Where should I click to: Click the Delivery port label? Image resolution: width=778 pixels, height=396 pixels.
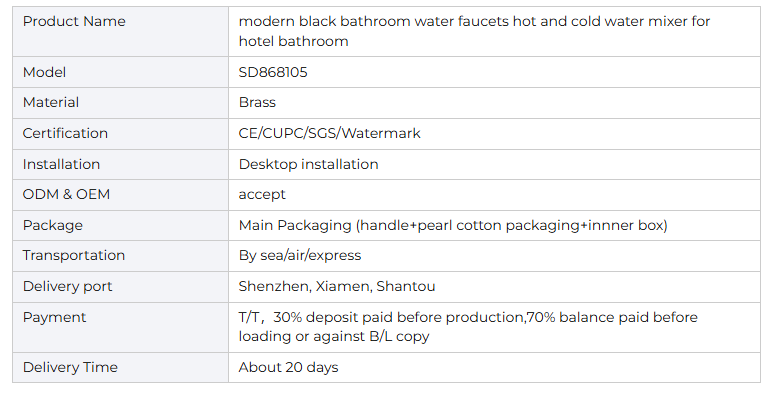67,286
